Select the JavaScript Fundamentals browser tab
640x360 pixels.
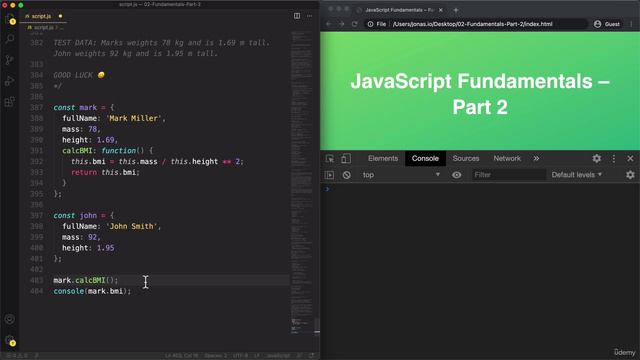point(398,10)
